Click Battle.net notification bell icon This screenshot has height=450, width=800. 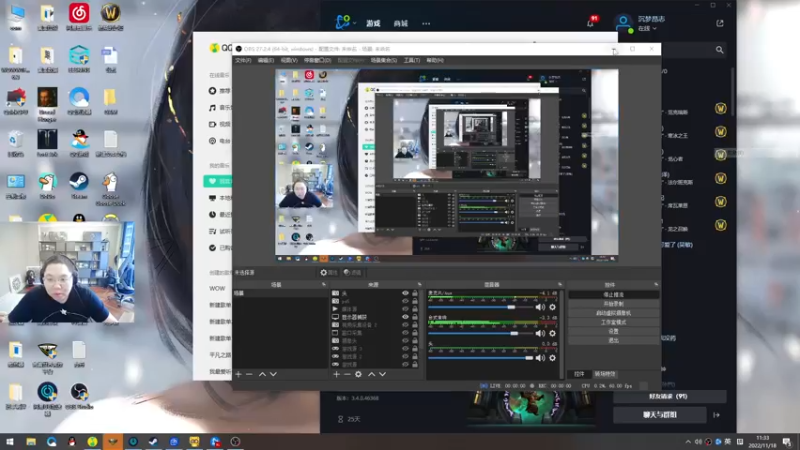pyautogui.click(x=591, y=22)
